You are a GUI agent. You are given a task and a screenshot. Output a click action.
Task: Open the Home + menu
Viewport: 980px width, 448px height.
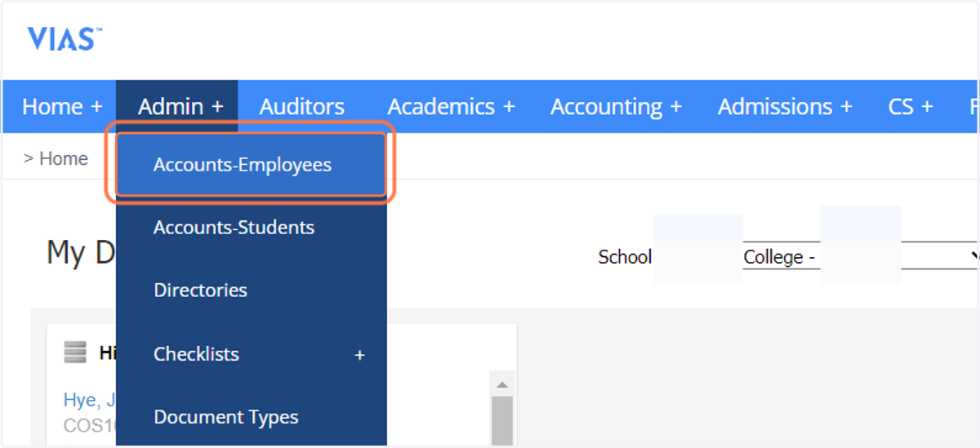click(63, 106)
